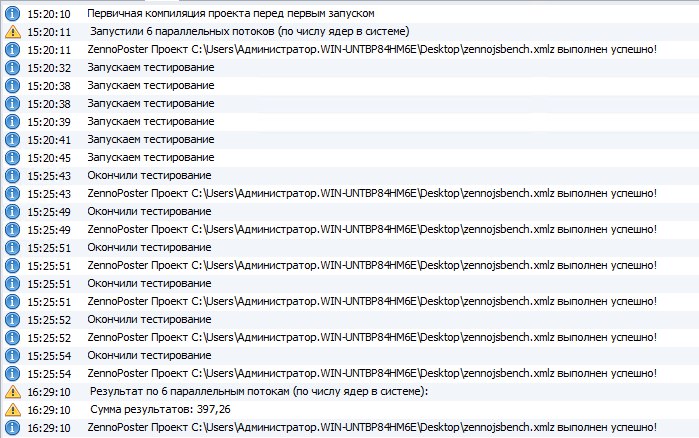699x438 pixels.
Task: Click the info icon at the 15:20:45 entry
Action: click(12, 158)
